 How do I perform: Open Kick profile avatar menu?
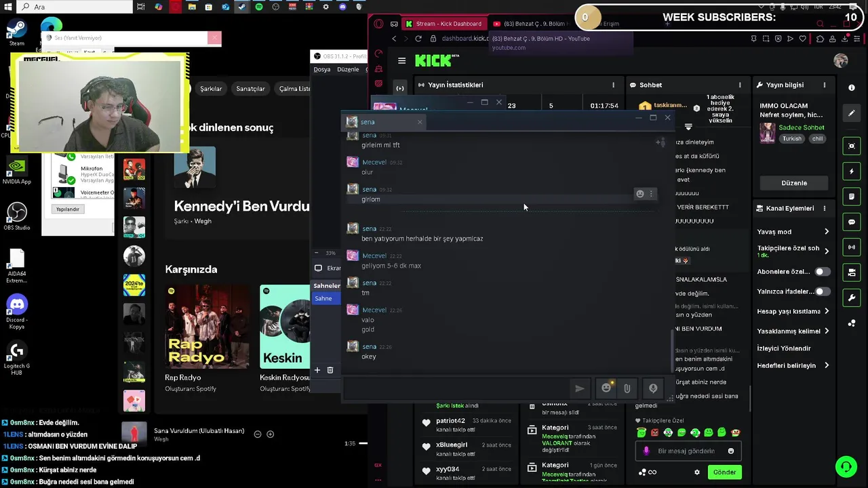tap(841, 60)
